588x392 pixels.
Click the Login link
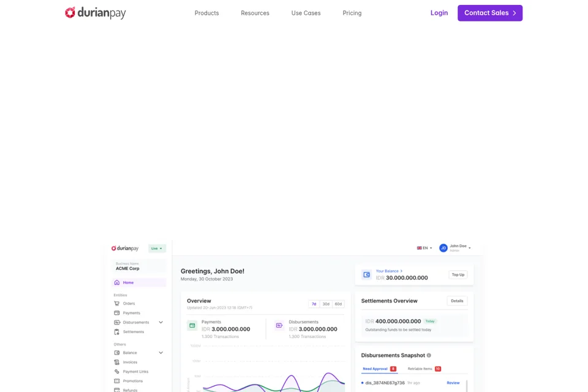[x=439, y=13]
